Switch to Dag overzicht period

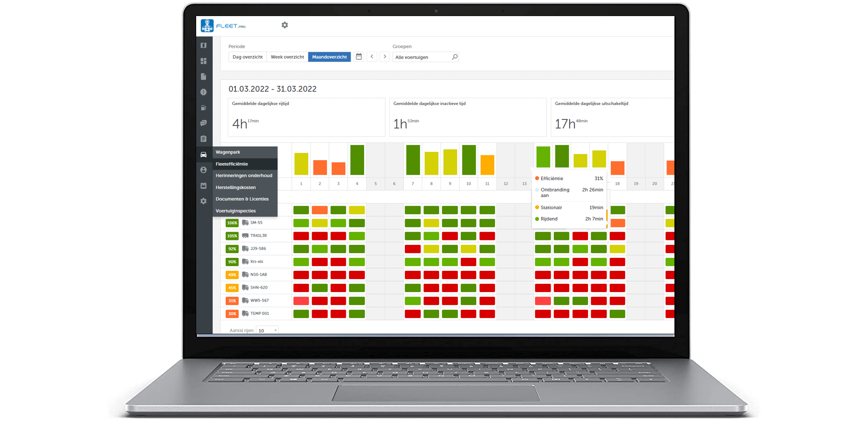pos(247,57)
